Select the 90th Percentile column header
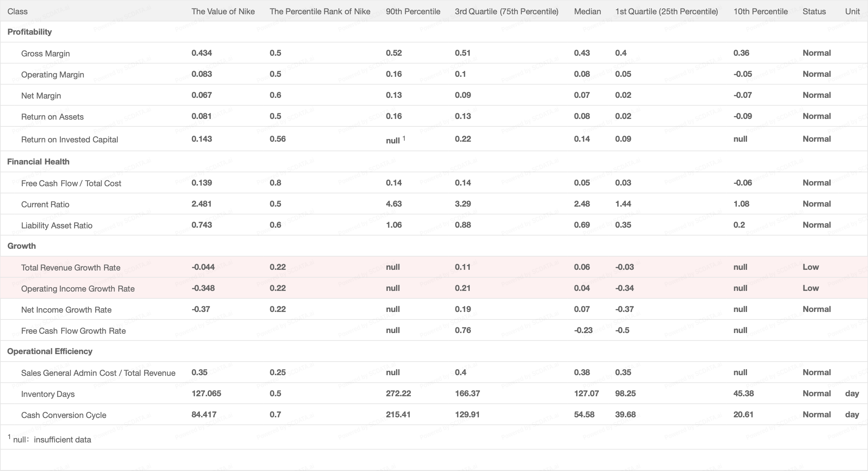This screenshot has width=868, height=471. pyautogui.click(x=413, y=12)
